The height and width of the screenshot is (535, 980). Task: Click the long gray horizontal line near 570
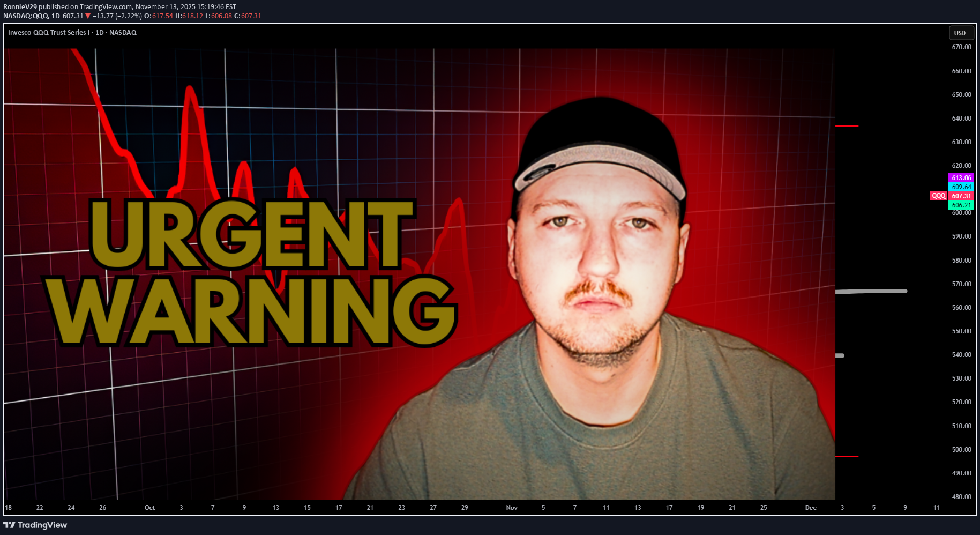871,292
